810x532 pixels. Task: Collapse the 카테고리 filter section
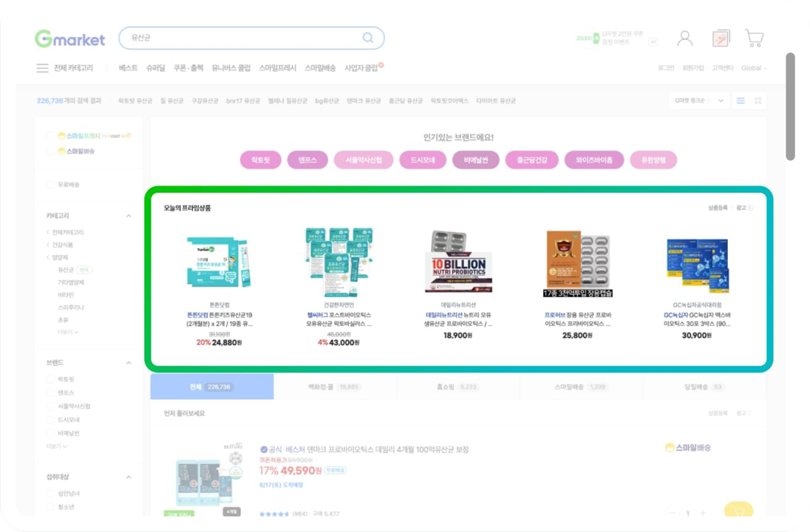[129, 216]
